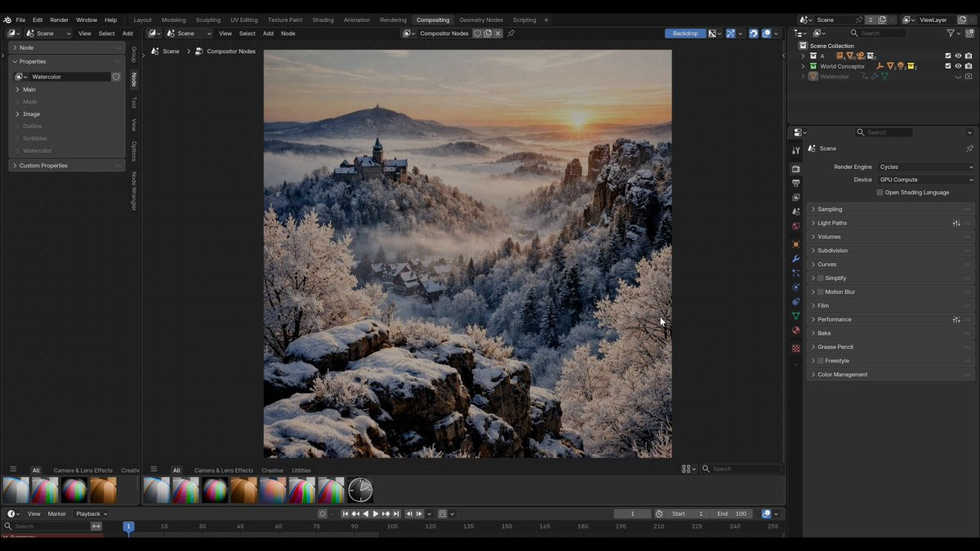This screenshot has height=551, width=980.
Task: Pin the Compositor Nodes tree
Action: coord(511,33)
